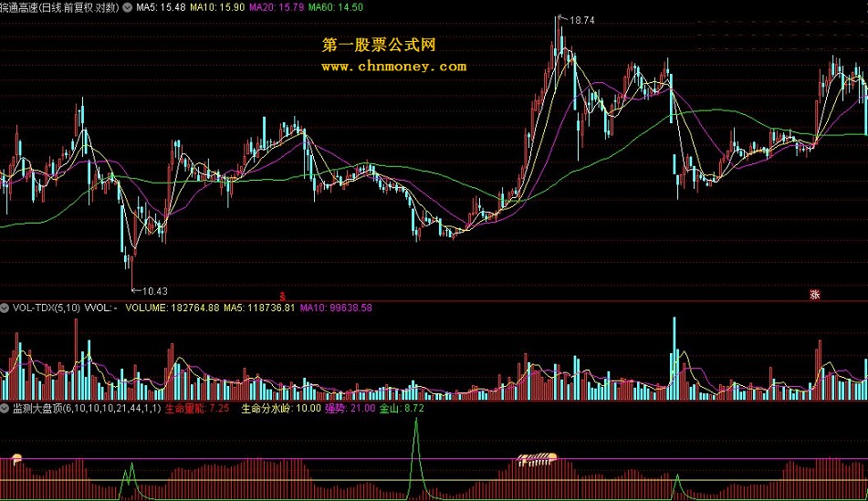Click the MA5: 15.48 label
Screen dimensions: 868x501
[161, 7]
